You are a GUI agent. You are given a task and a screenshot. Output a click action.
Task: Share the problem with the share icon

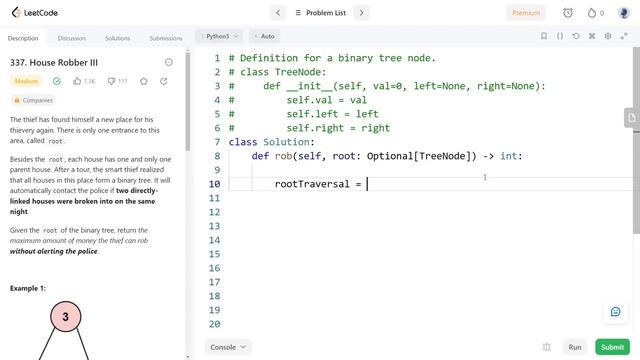164,81
